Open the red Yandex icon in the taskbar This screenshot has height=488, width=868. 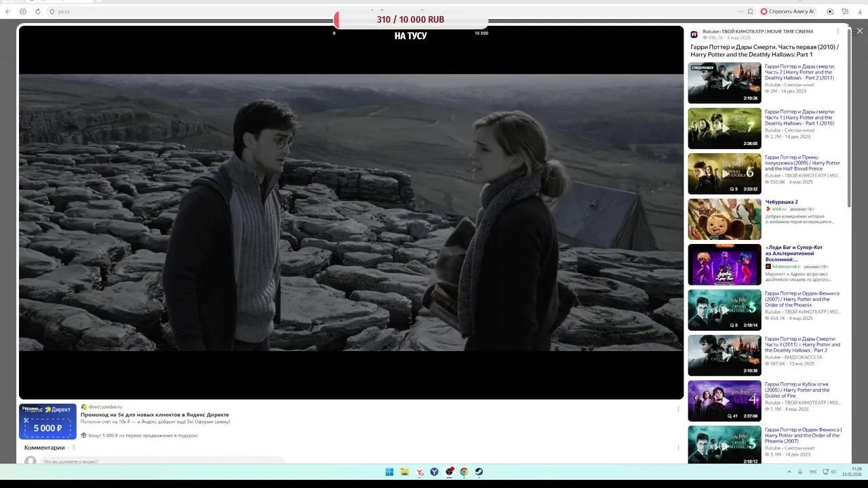420,472
